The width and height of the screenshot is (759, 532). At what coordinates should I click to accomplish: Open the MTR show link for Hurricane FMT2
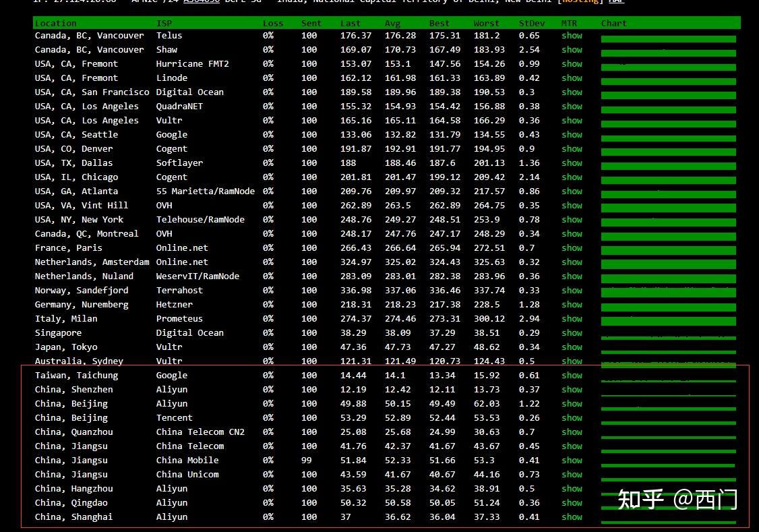(572, 64)
